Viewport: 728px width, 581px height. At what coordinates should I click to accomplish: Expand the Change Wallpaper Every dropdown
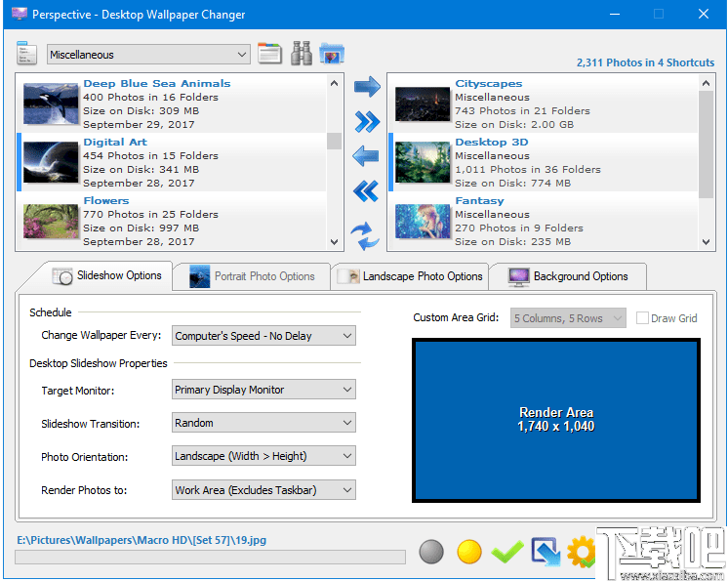[263, 336]
